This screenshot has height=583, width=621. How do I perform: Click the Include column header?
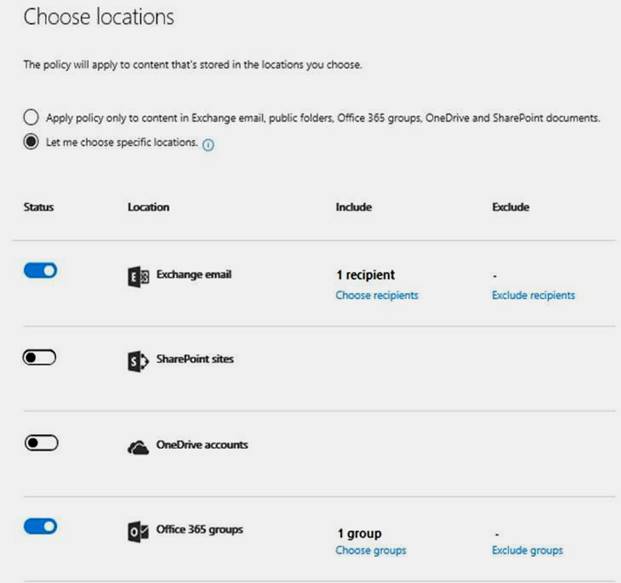353,207
